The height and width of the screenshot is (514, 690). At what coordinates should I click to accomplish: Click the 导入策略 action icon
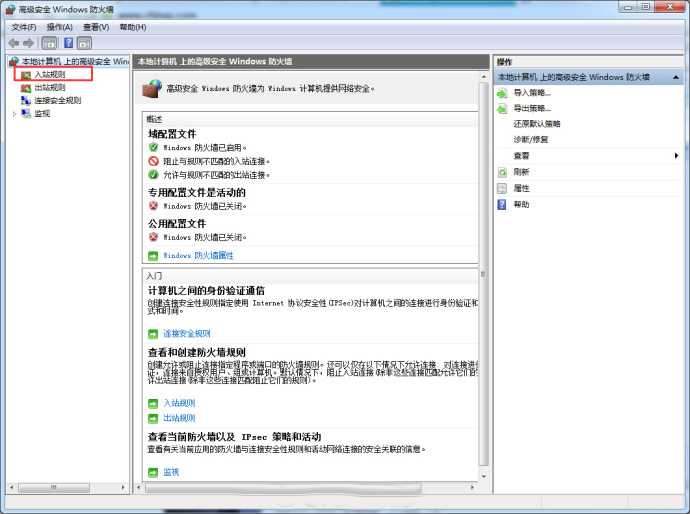[502, 93]
